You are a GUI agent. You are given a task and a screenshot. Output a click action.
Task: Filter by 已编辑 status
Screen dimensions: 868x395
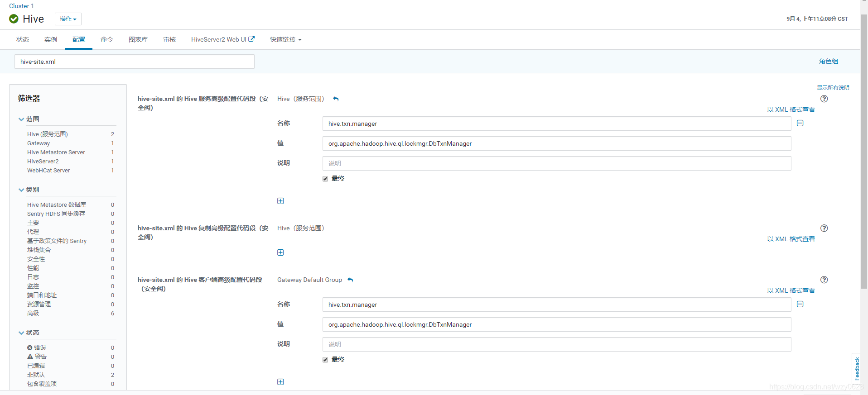tap(36, 366)
